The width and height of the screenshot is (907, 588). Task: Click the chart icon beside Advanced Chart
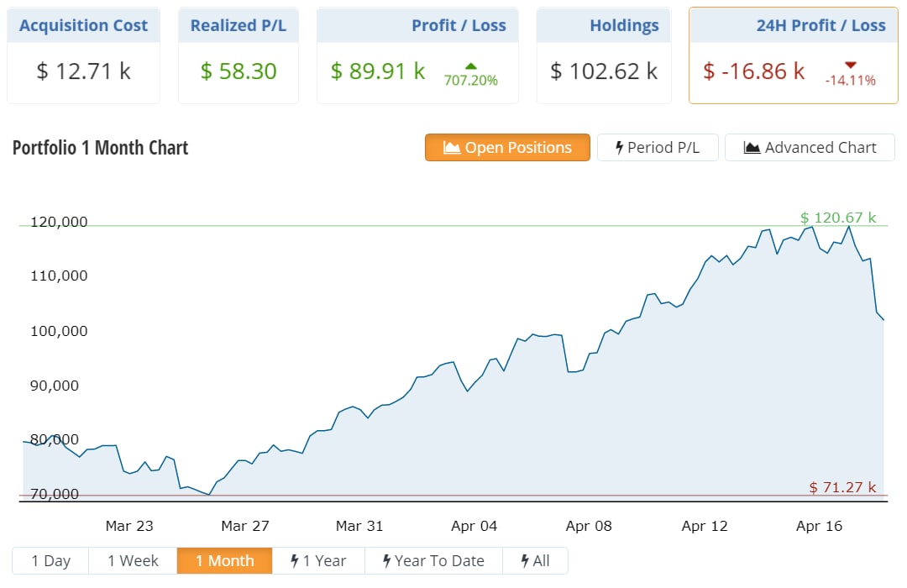pyautogui.click(x=752, y=148)
